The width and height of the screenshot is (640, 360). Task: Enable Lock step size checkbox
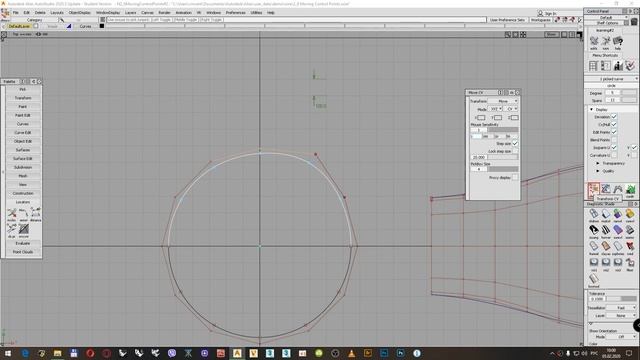[x=515, y=151]
